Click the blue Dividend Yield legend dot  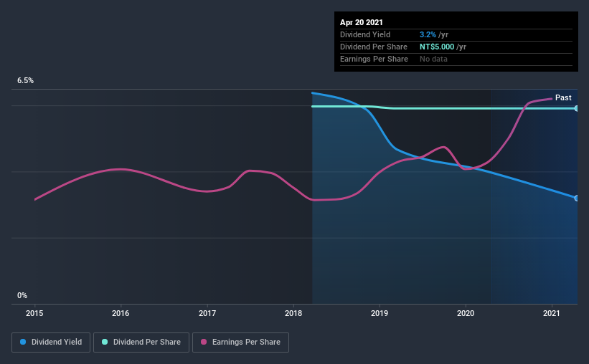click(x=23, y=342)
